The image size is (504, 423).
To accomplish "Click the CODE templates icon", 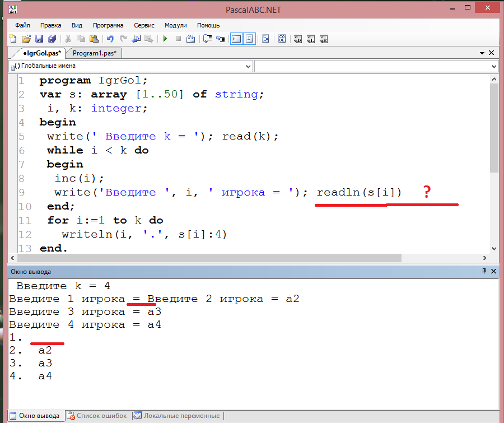I will tap(282, 39).
